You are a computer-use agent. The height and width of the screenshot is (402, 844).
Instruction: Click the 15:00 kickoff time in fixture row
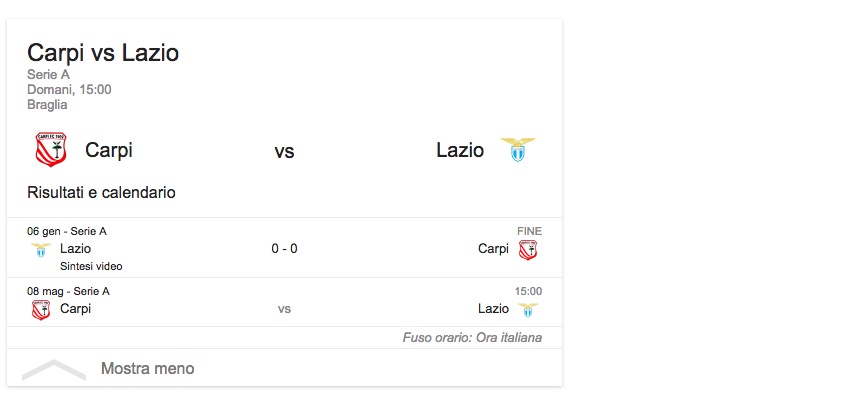point(528,291)
